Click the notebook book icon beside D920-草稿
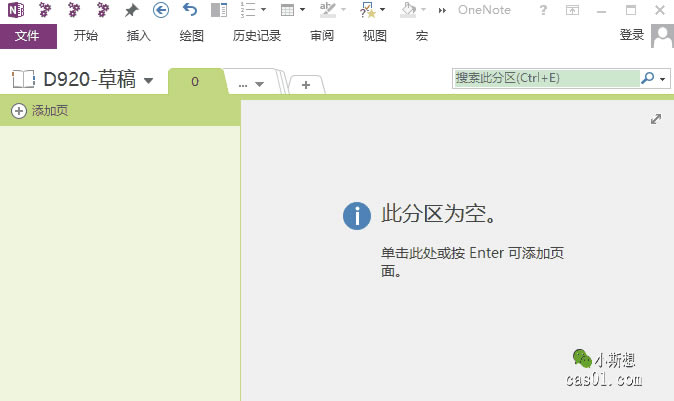Screen dimensions: 674x401 tap(23, 79)
